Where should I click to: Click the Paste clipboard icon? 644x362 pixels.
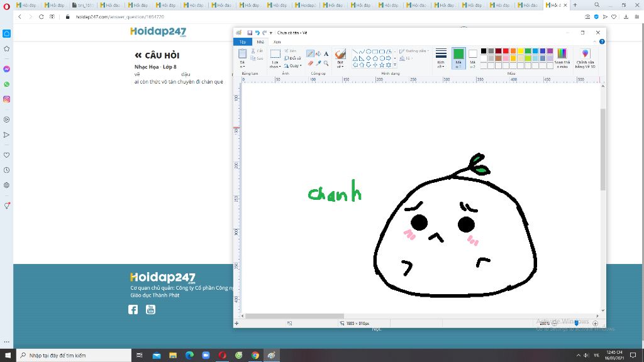coord(242,54)
